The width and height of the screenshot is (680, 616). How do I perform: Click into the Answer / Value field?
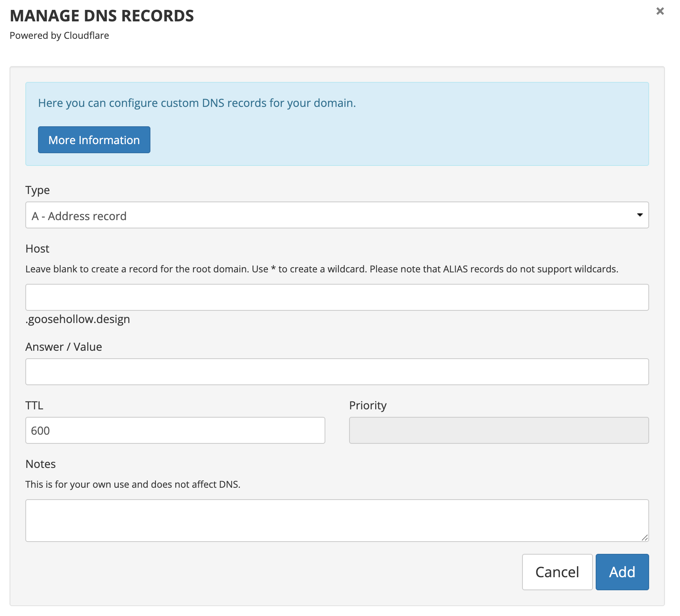[x=336, y=372]
